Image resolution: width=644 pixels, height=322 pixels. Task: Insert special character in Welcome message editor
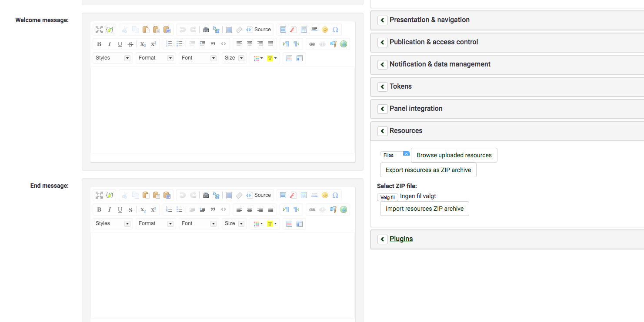pos(335,30)
